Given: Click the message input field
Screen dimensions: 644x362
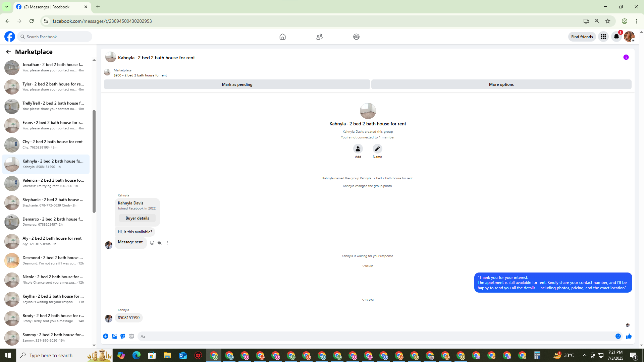Looking at the screenshot, I should 376,336.
